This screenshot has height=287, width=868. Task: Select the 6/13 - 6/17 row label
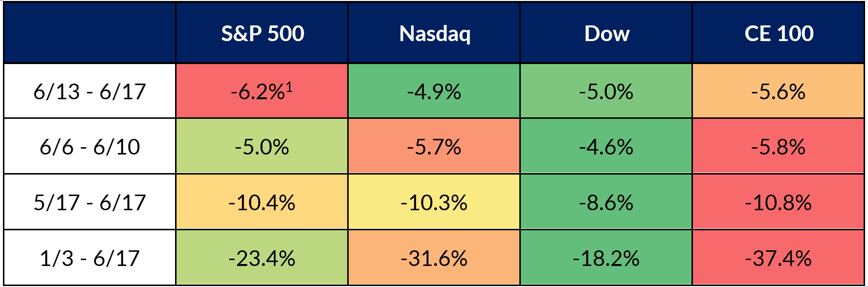coord(89,91)
